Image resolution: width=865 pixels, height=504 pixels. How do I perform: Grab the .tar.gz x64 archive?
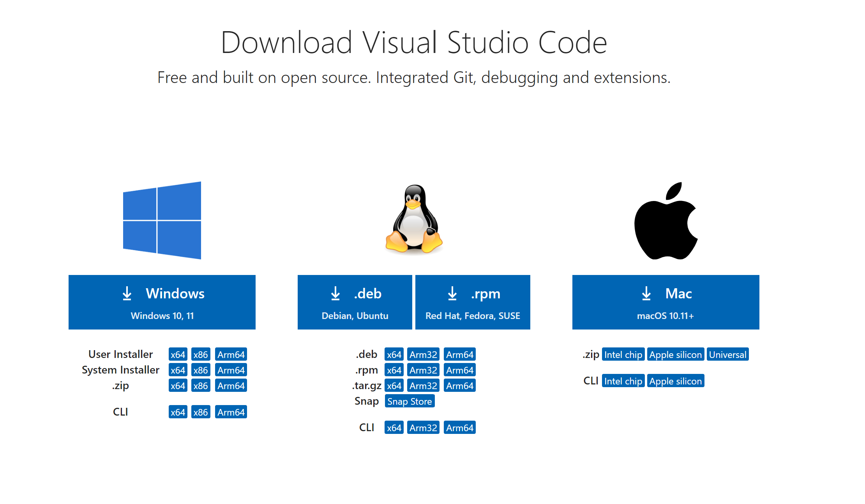click(394, 386)
